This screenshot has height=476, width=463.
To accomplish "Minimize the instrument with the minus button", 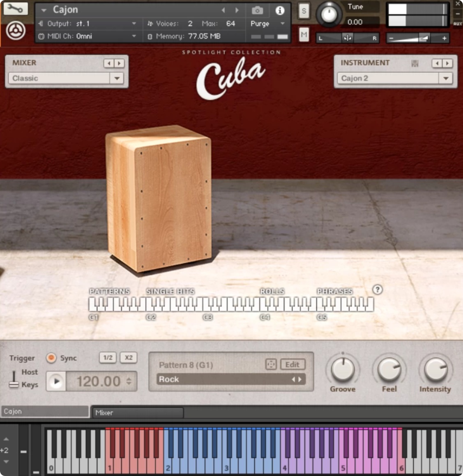I will 458,14.
